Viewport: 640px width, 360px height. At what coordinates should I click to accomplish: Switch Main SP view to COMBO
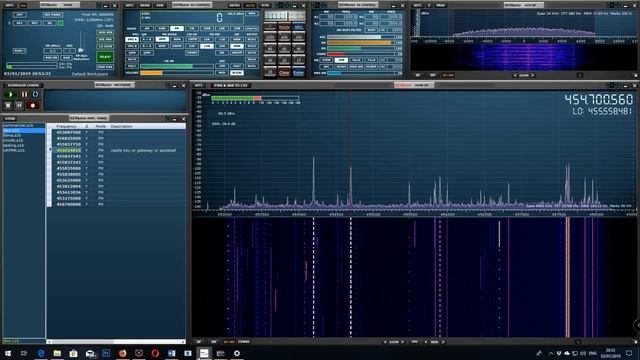(244, 342)
